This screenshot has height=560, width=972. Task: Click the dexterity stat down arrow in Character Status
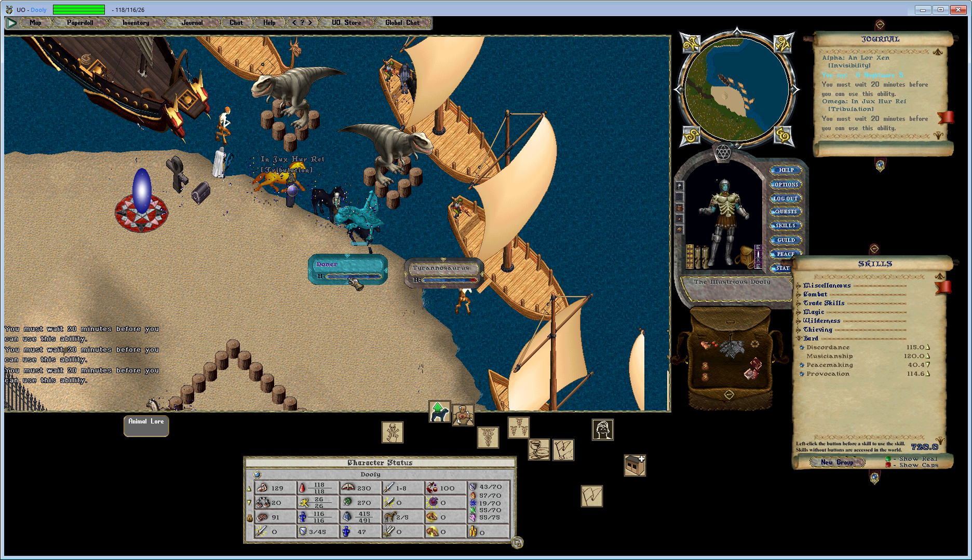249,503
